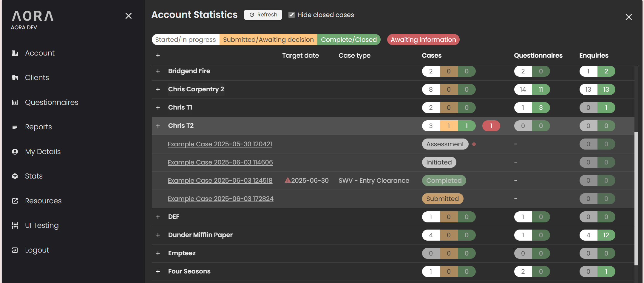Open the Clients section icon
The image size is (644, 283).
[15, 78]
